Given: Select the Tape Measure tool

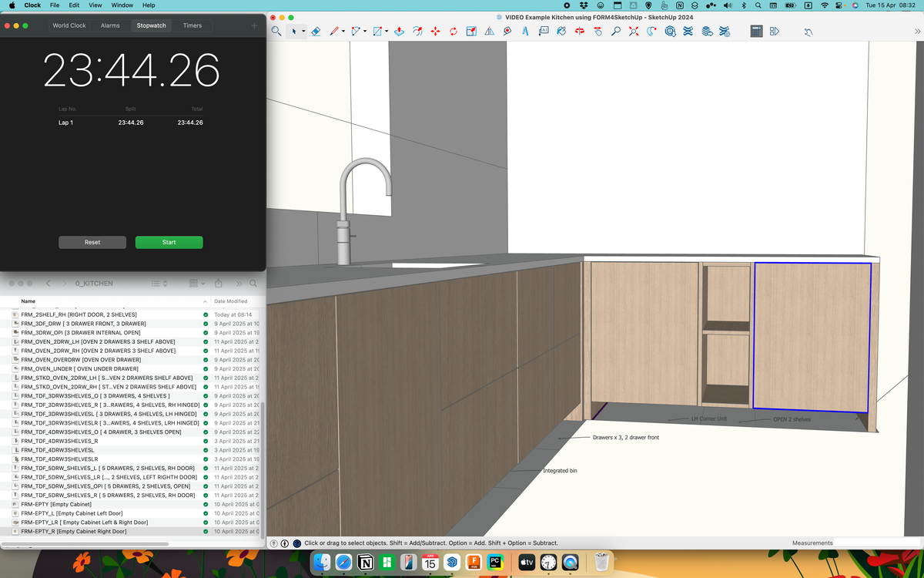Looking at the screenshot, I should click(x=507, y=32).
